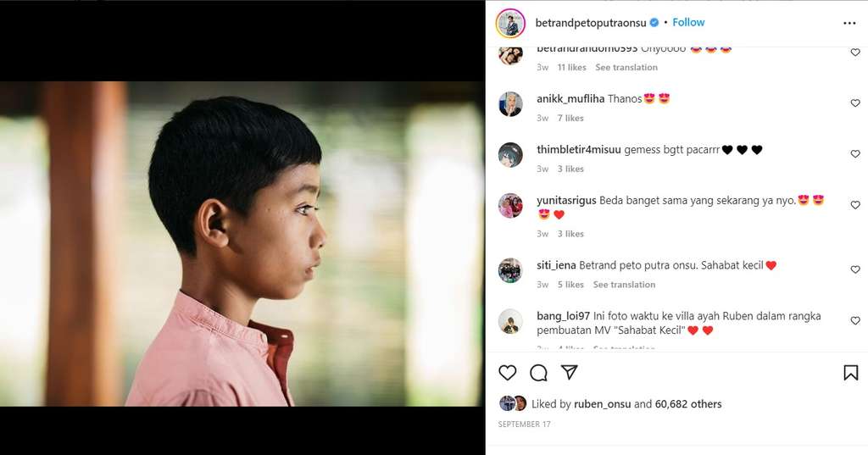Like anikk_mufliha's Thanos comment
The image size is (868, 455).
[x=854, y=103]
